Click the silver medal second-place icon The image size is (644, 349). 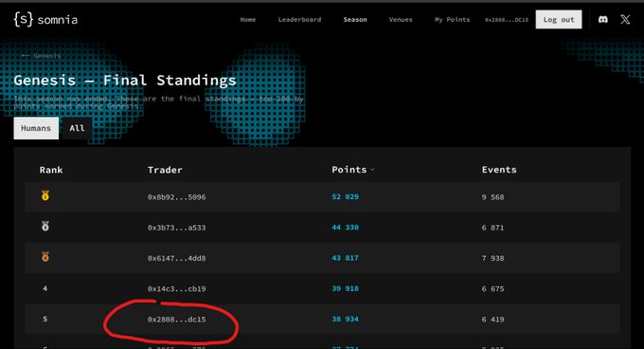click(45, 226)
